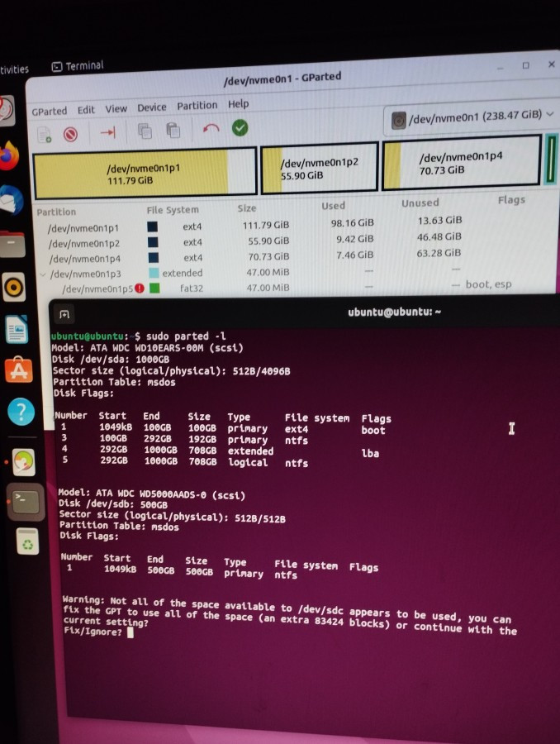The width and height of the screenshot is (560, 744).
Task: Click the Used column header
Action: tap(334, 206)
